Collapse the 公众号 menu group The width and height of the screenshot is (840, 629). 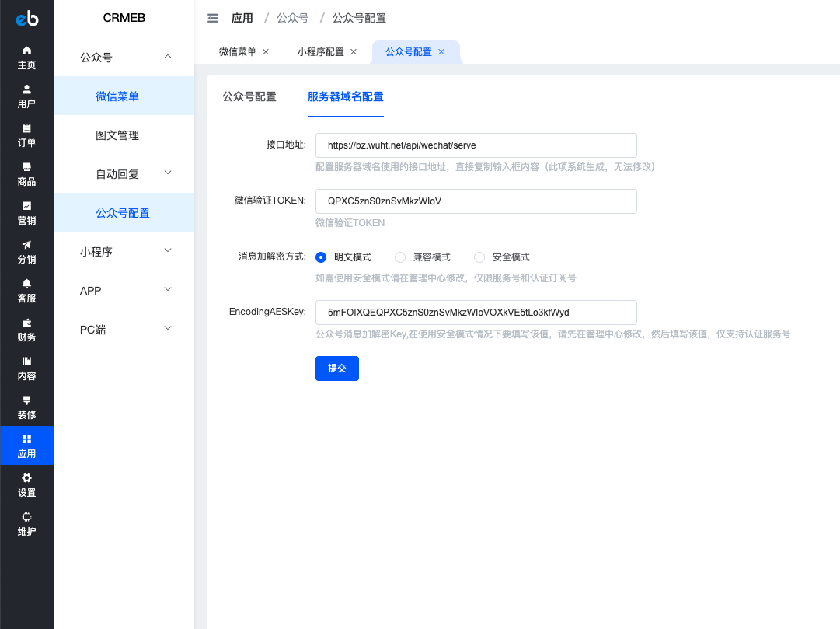click(167, 57)
